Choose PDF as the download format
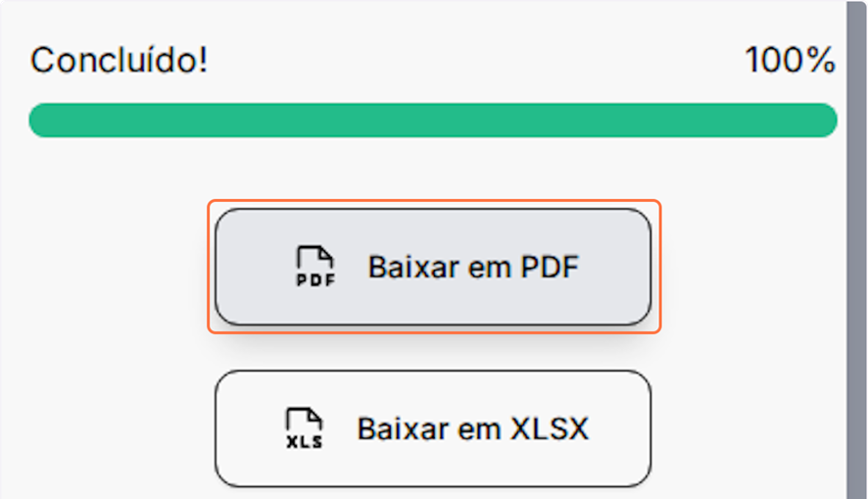Screen dimensions: 868x499 pos(433,267)
